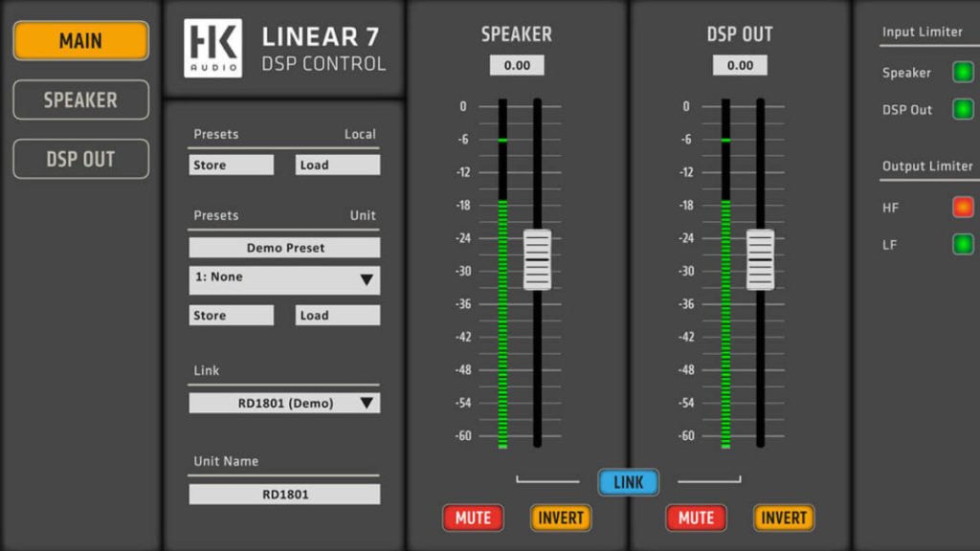Click the 'DSP CONTROL' subtitle text
Viewport: 980px width, 551px height.
[323, 64]
